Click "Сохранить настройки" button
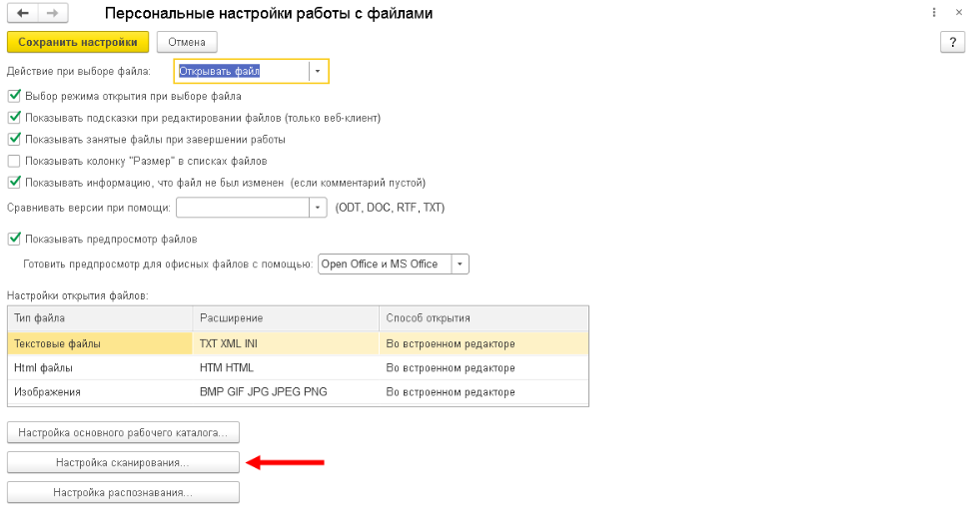980x532 pixels. 78,43
